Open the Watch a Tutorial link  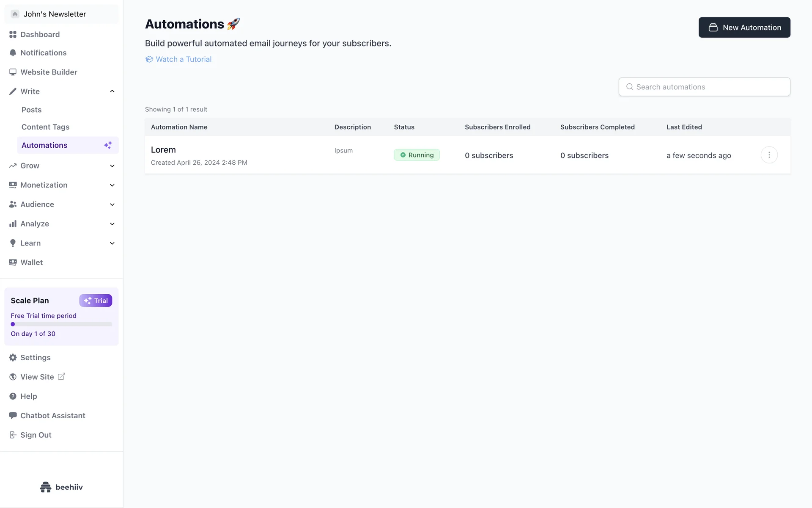pyautogui.click(x=183, y=59)
